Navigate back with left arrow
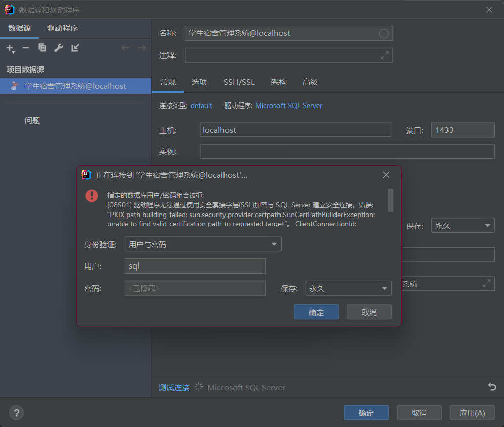The image size is (504, 427). pyautogui.click(x=125, y=48)
